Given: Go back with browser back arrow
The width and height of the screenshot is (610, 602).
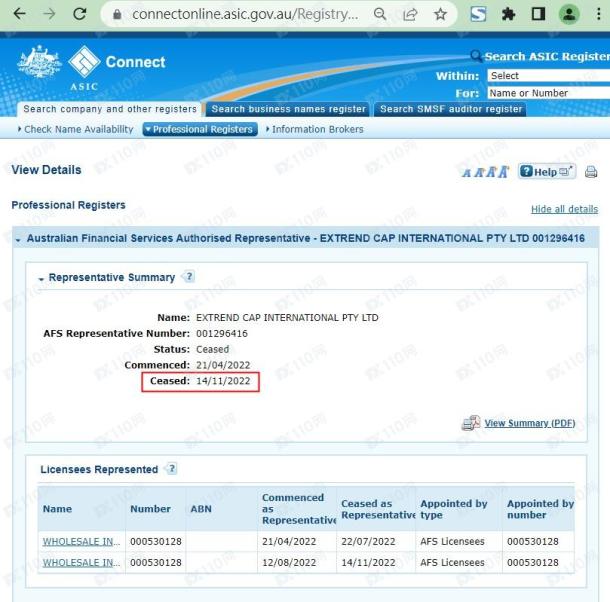Looking at the screenshot, I should click(19, 14).
